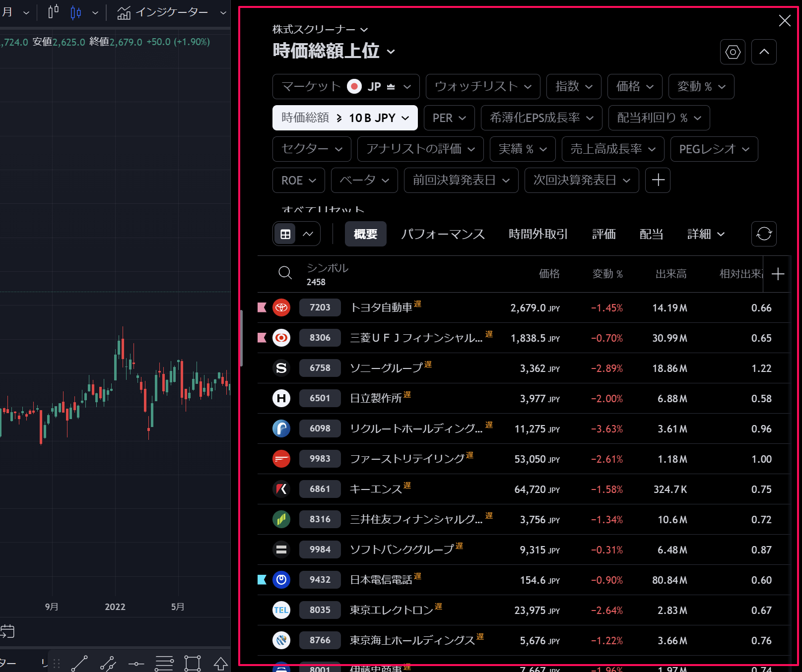Open the 次回決算発表日 filter dropdown

pos(582,181)
